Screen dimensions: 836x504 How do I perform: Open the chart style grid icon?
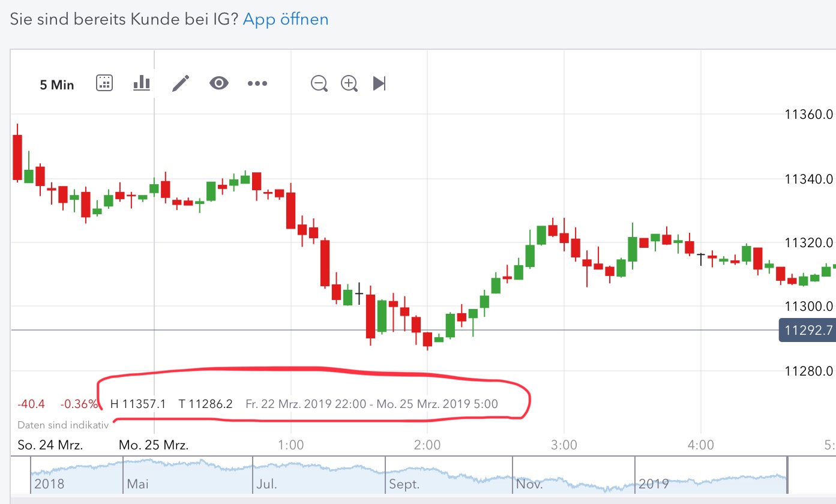[x=104, y=83]
